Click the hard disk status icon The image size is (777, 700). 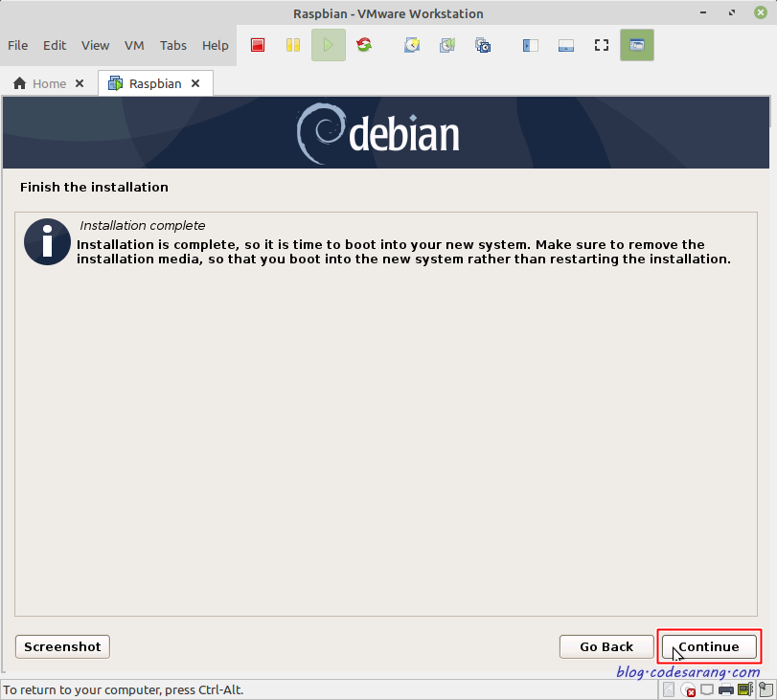tap(669, 689)
